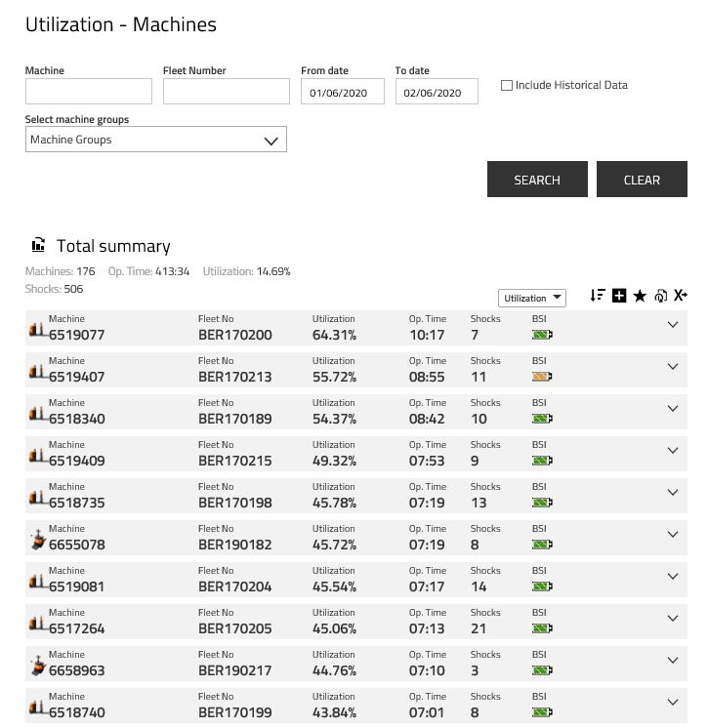The width and height of the screenshot is (708, 728).
Task: Expand the row for machine 6518340
Action: (x=672, y=409)
